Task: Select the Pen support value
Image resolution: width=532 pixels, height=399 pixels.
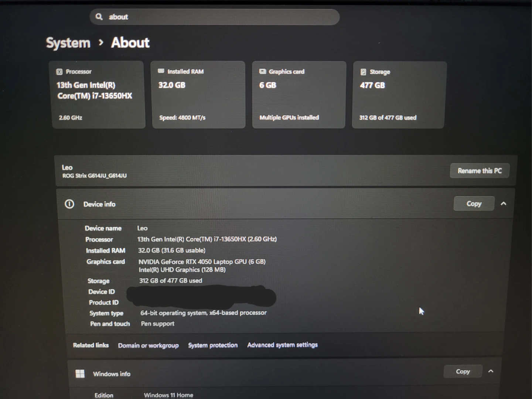Action: point(158,324)
